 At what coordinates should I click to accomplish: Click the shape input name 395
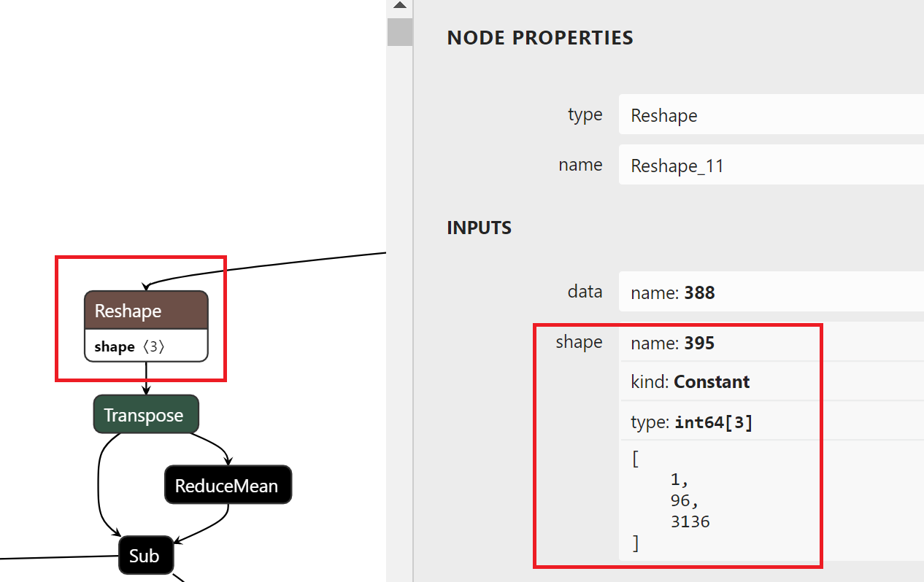tap(771, 343)
